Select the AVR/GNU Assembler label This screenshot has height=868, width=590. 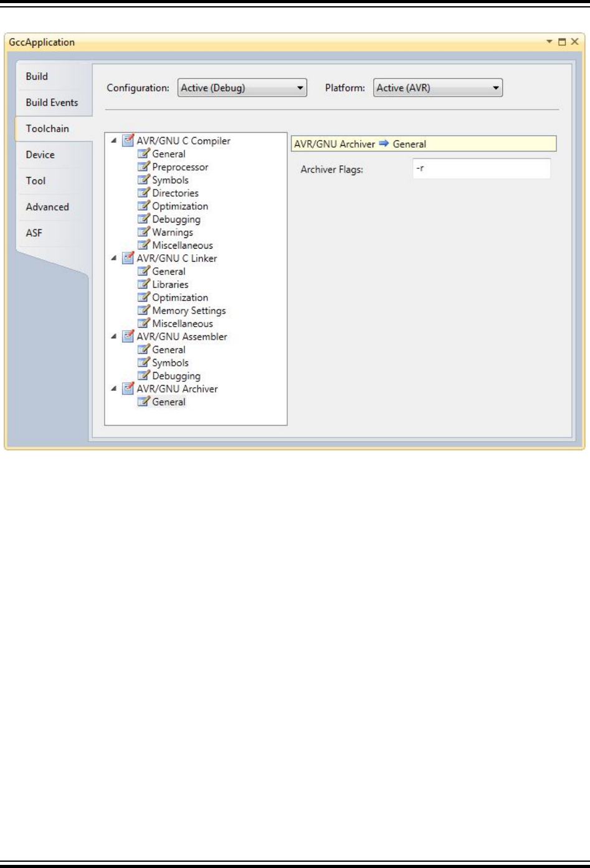coord(182,336)
